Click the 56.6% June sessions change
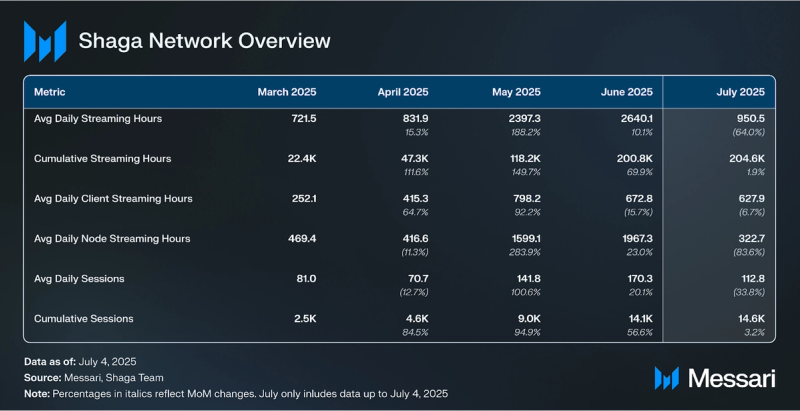The height and width of the screenshot is (411, 800). 640,332
